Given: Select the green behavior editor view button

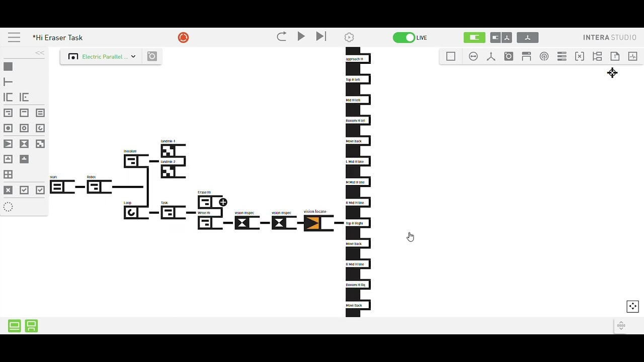Looking at the screenshot, I should (x=474, y=37).
